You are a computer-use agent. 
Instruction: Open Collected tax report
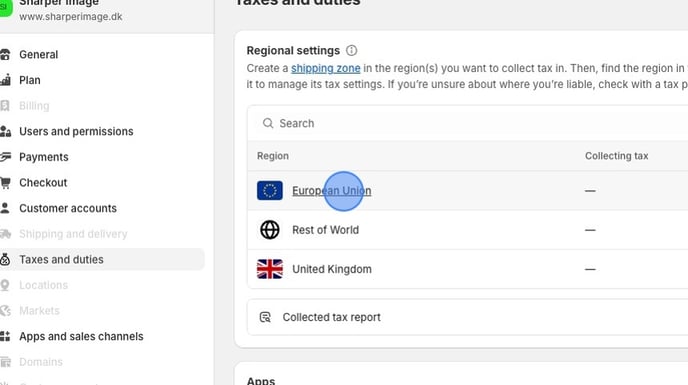click(x=468, y=317)
